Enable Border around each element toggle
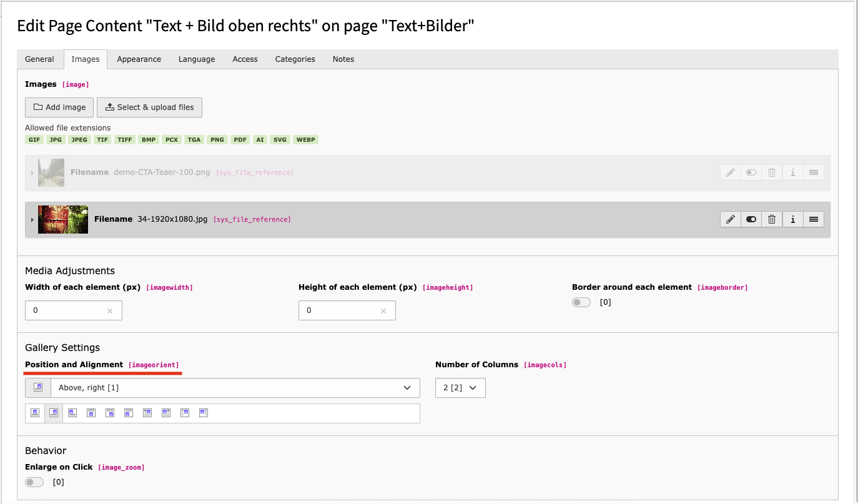858x504 pixels. point(581,302)
